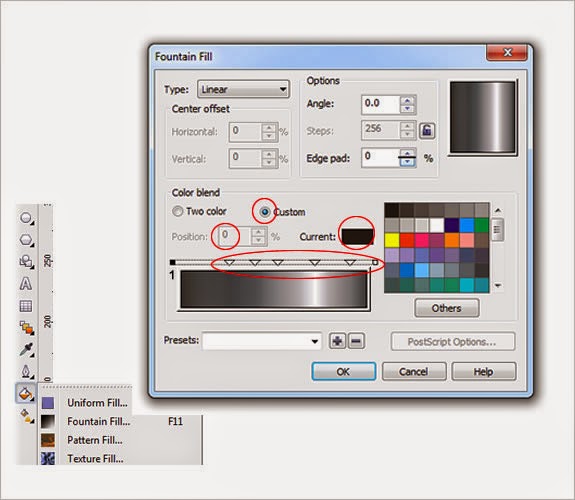Select the Ellipse tool in toolbox
The width and height of the screenshot is (575, 500).
26,218
